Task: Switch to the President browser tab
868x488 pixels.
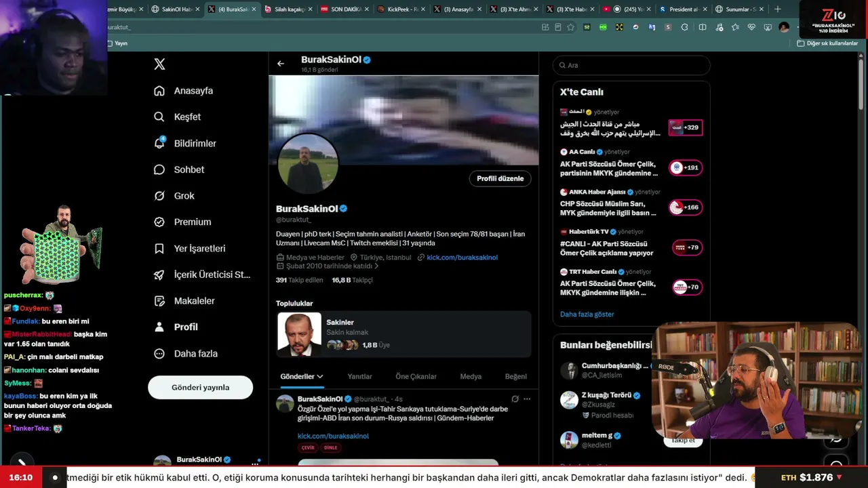Action: click(x=684, y=9)
